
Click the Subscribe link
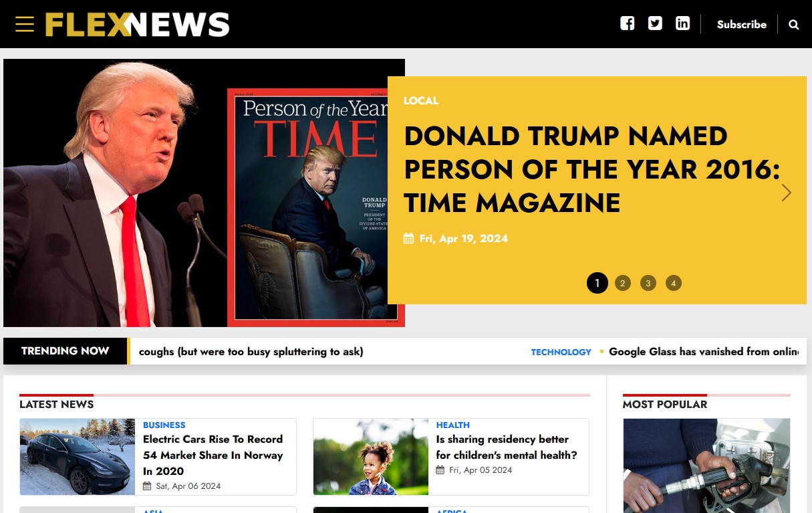pos(741,24)
